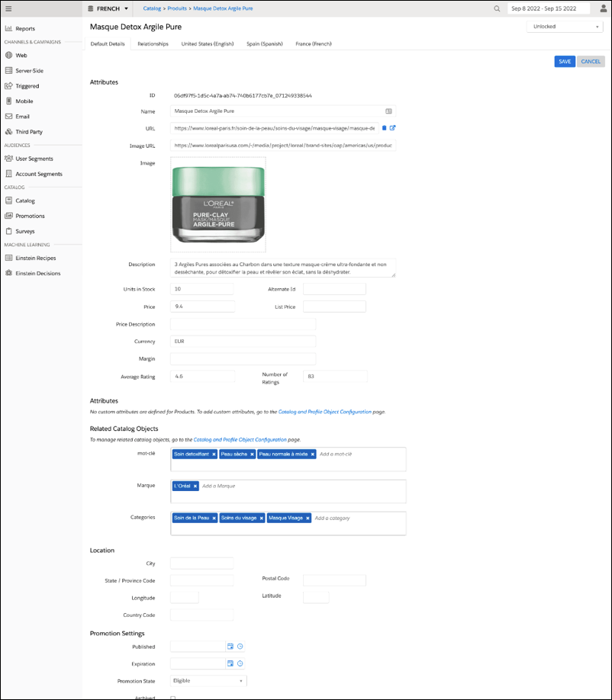Screen dimensions: 612x700
Task: Click the City input field
Action: tap(202, 564)
